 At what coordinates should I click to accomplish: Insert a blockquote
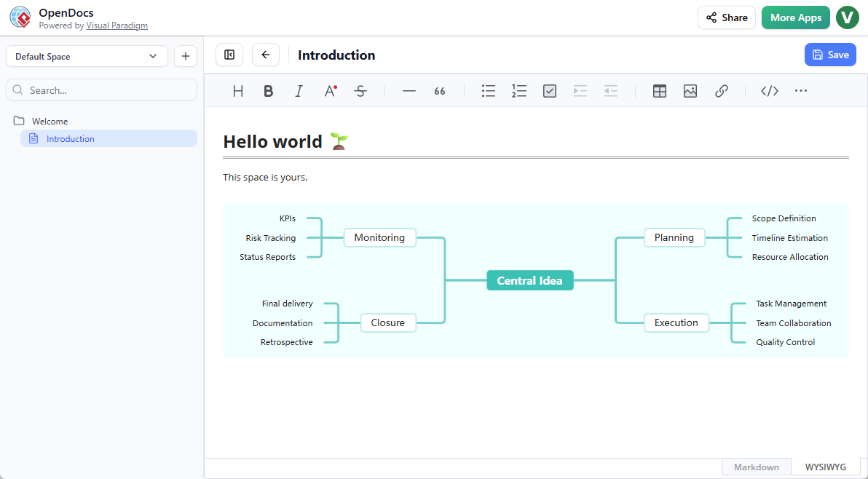click(x=439, y=90)
